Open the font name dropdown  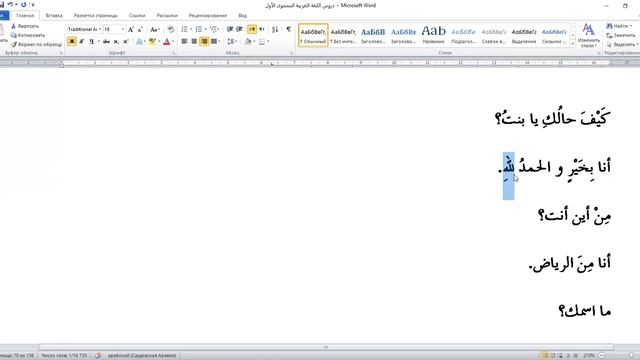100,29
